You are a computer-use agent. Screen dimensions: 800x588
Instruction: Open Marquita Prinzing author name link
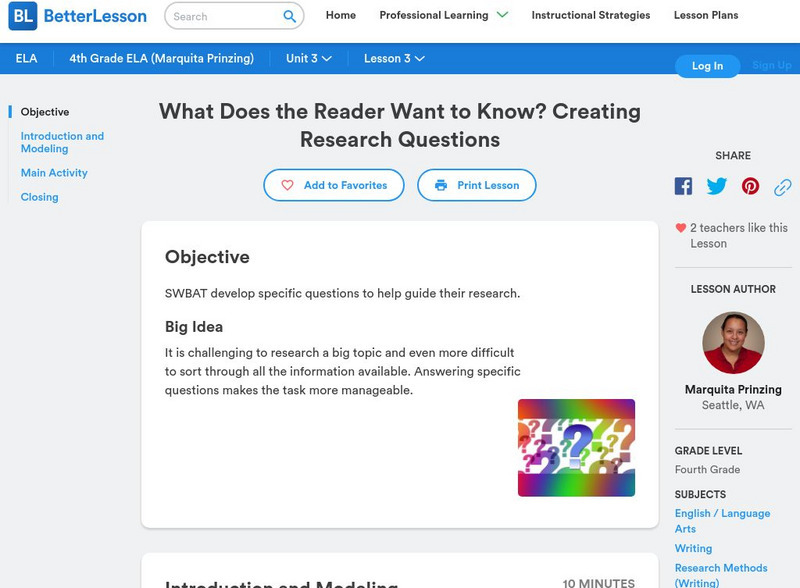(x=733, y=389)
